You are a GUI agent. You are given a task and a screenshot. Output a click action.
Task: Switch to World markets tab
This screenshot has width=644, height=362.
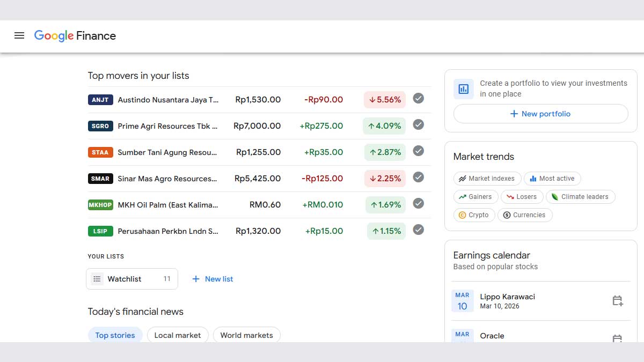pyautogui.click(x=246, y=335)
